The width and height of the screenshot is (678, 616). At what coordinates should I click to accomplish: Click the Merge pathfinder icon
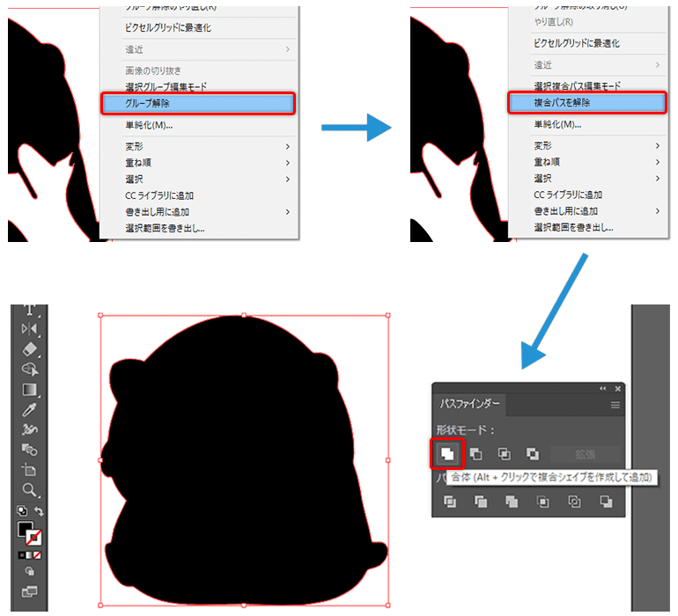(512, 502)
